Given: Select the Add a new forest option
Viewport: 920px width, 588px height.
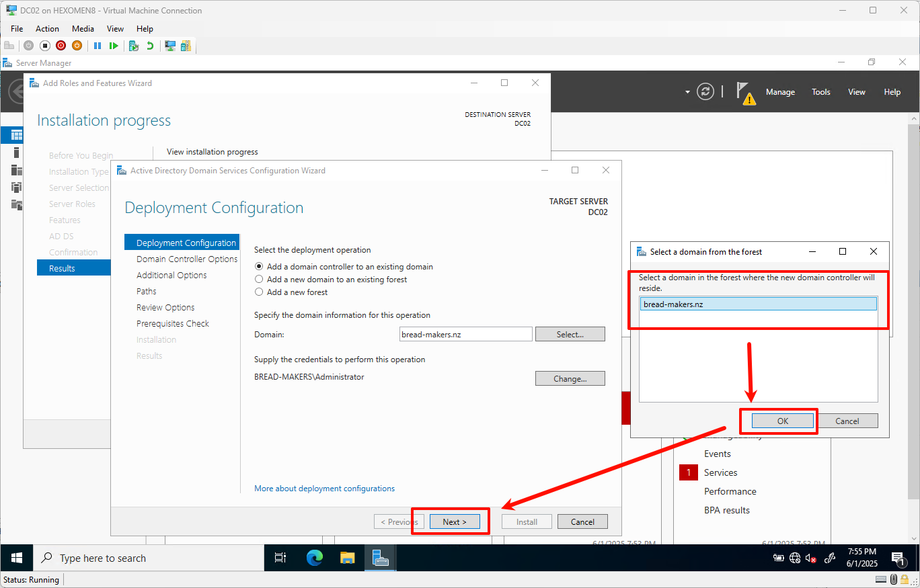Looking at the screenshot, I should point(259,292).
